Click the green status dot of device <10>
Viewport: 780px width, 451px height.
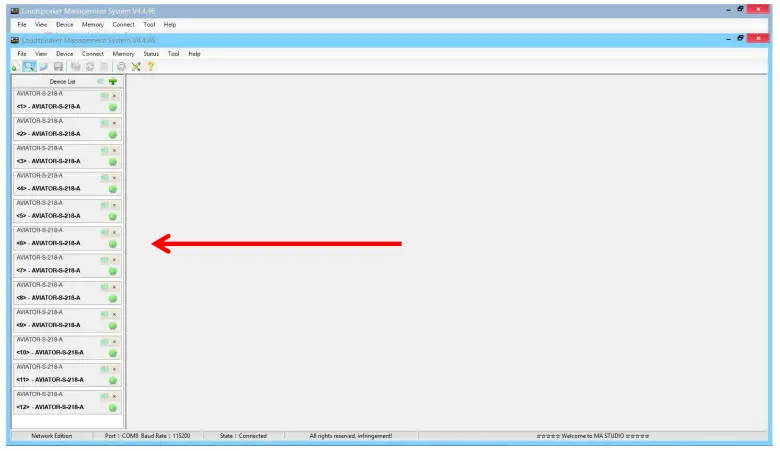point(113,353)
